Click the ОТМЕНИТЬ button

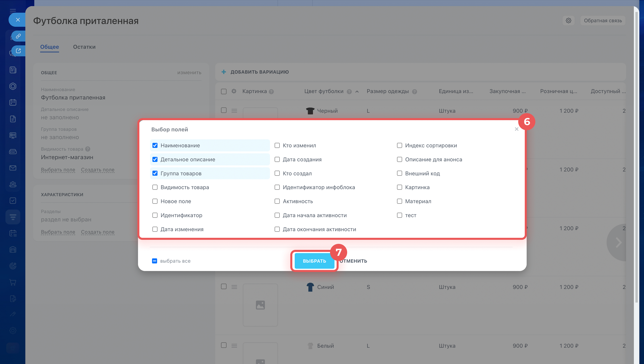(354, 261)
